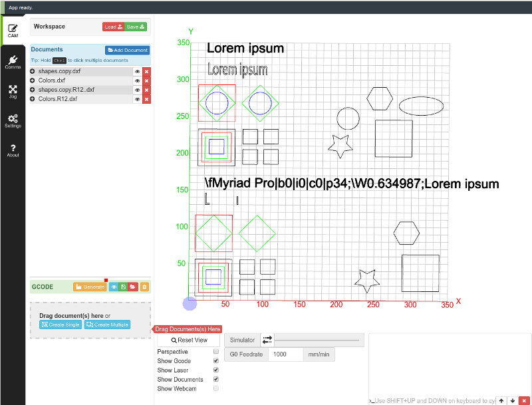The image size is (532, 405).
Task: Switch to the CAM tab
Action: tap(13, 31)
